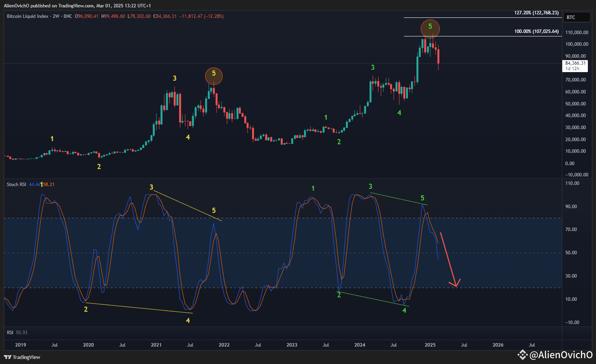The width and height of the screenshot is (596, 364).
Task: Click the change value −11,812.47 (−12.28%)
Action: [x=202, y=16]
